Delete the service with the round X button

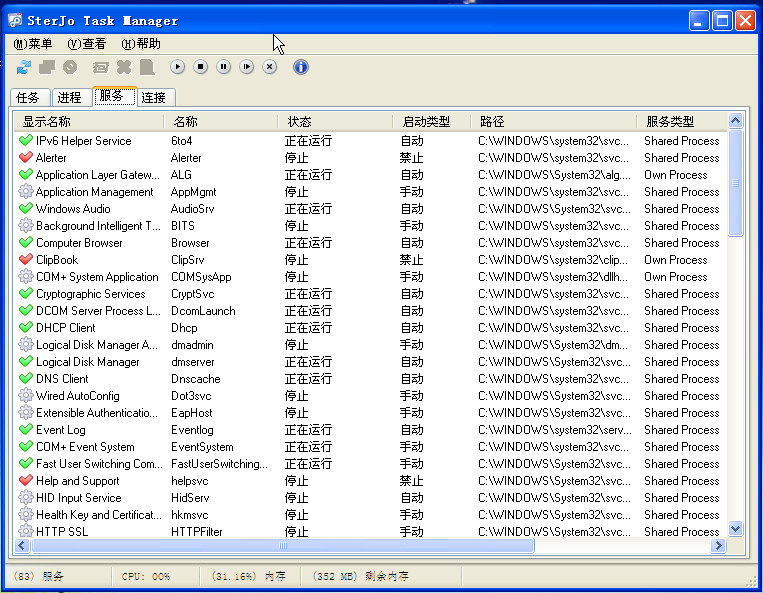(270, 67)
